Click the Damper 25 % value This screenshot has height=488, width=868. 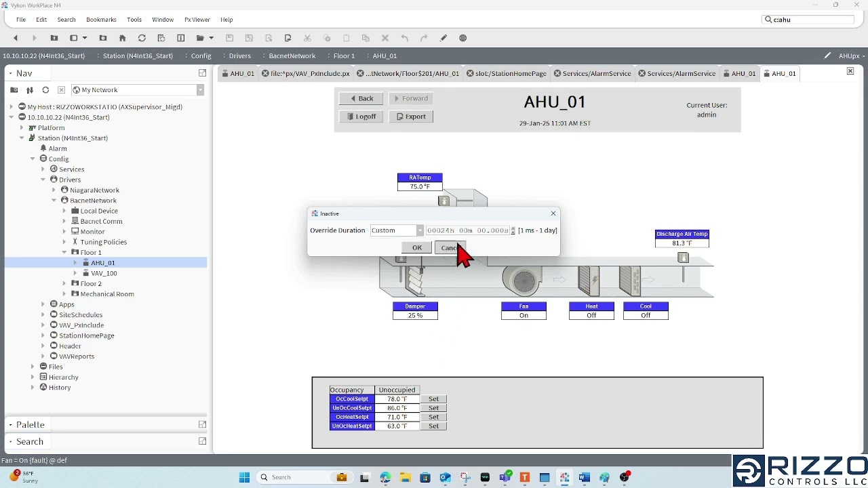point(415,315)
